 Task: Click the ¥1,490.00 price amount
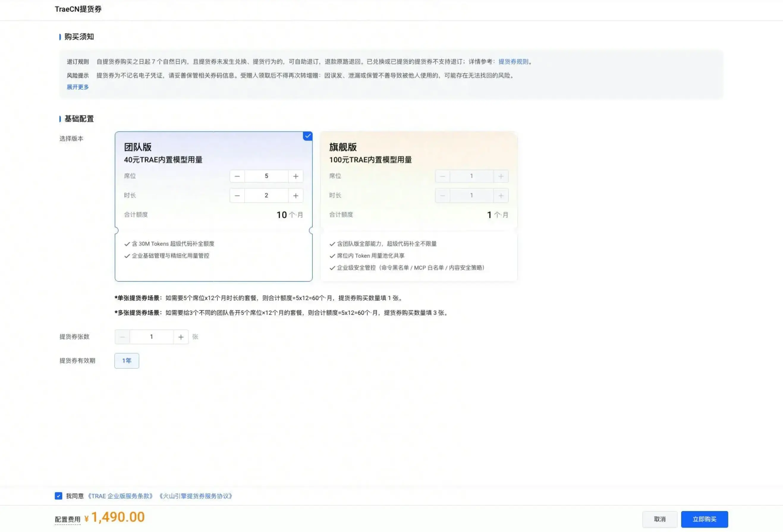[x=114, y=517]
